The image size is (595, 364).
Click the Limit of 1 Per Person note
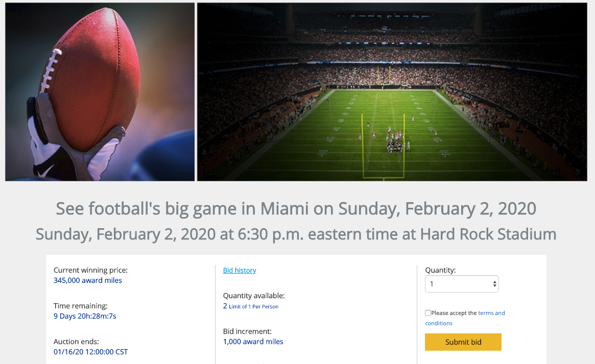point(253,306)
